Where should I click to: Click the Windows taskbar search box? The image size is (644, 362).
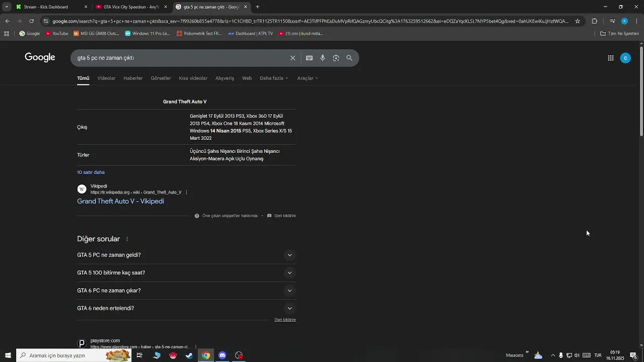pyautogui.click(x=73, y=355)
